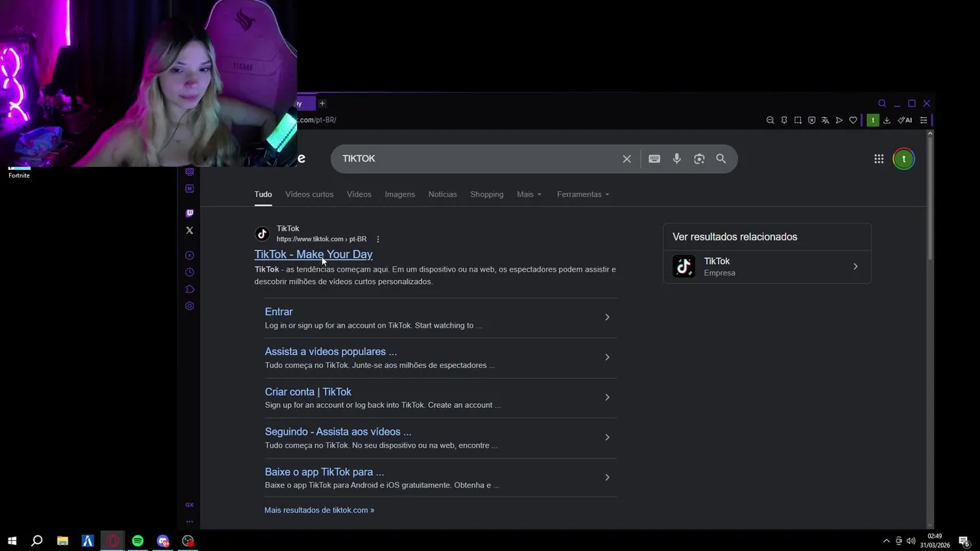Open the Entrar sitelink
The image size is (980, 551).
click(279, 311)
